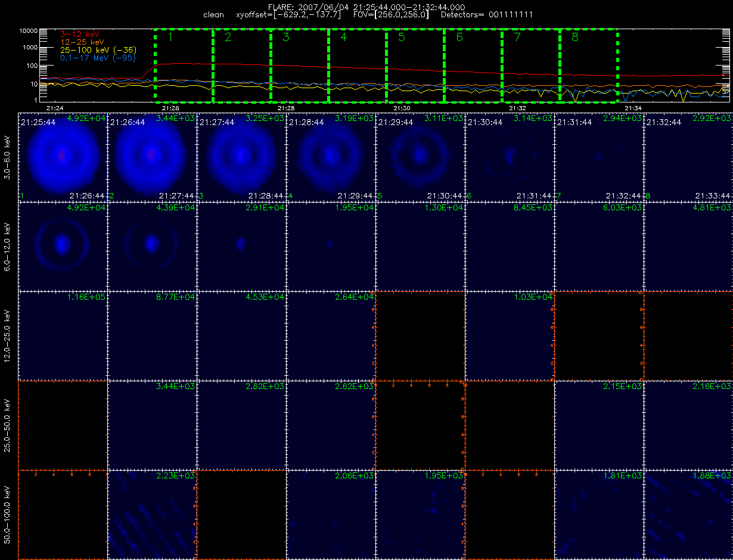The width and height of the screenshot is (733, 560).
Task: Click the '6.0-12.0 keV' row label
Action: [x=7, y=246]
